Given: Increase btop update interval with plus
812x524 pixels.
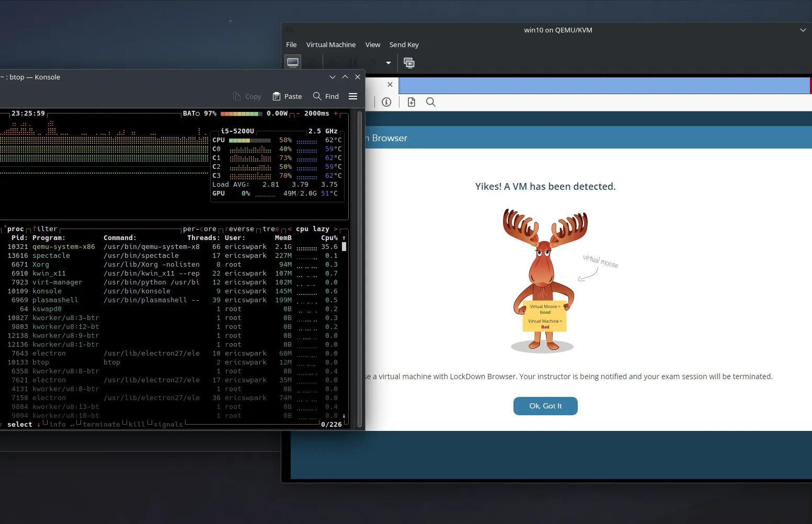Looking at the screenshot, I should [336, 113].
